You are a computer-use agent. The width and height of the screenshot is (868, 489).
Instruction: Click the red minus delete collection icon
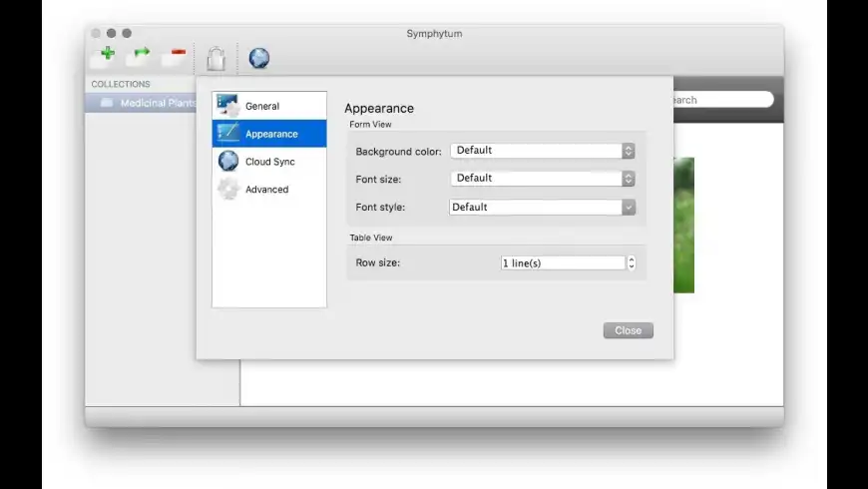(x=175, y=57)
